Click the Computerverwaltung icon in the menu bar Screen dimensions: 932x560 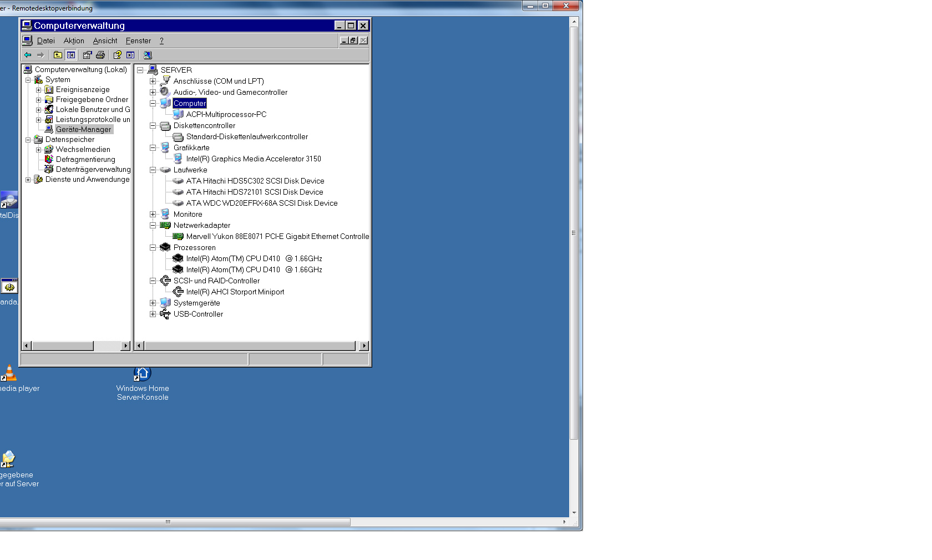27,40
